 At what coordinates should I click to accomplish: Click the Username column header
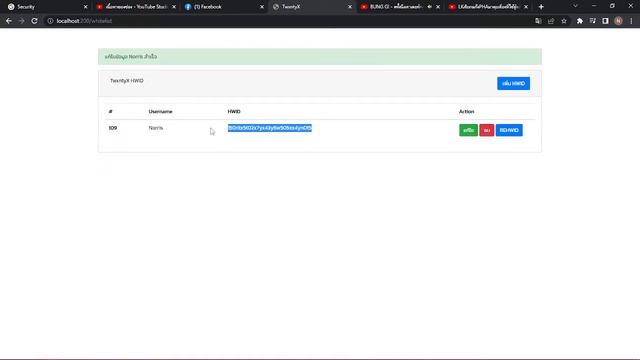click(x=160, y=111)
